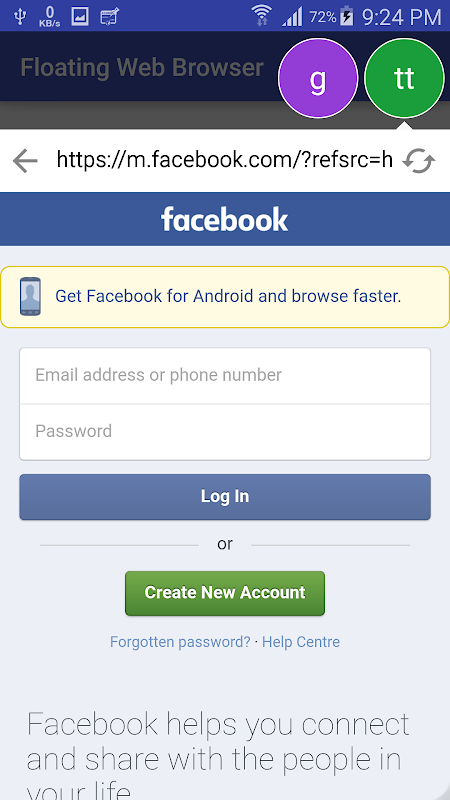Tap Get Facebook for Android banner link
The width and height of the screenshot is (450, 800).
pos(228,296)
